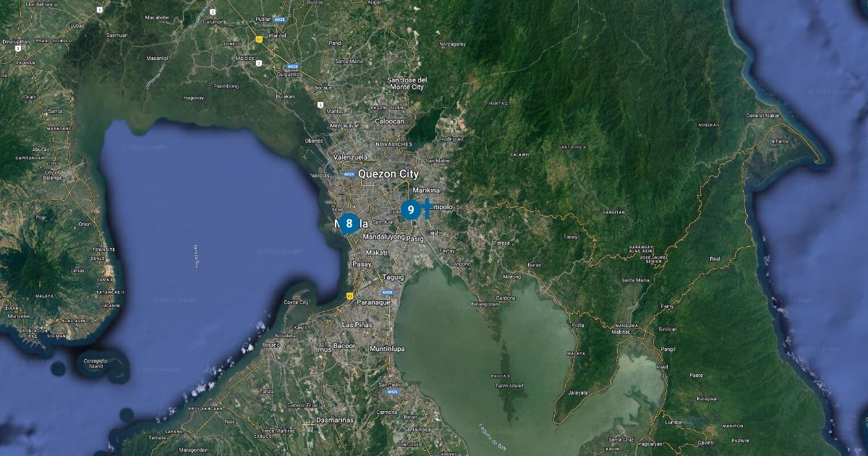868x456 pixels.
Task: Click the San Jose del Monte City label
Action: pos(407,83)
